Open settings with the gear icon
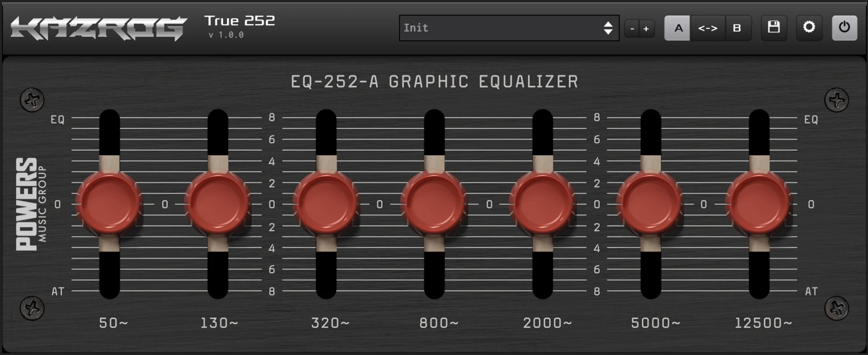The width and height of the screenshot is (868, 355). coord(809,28)
